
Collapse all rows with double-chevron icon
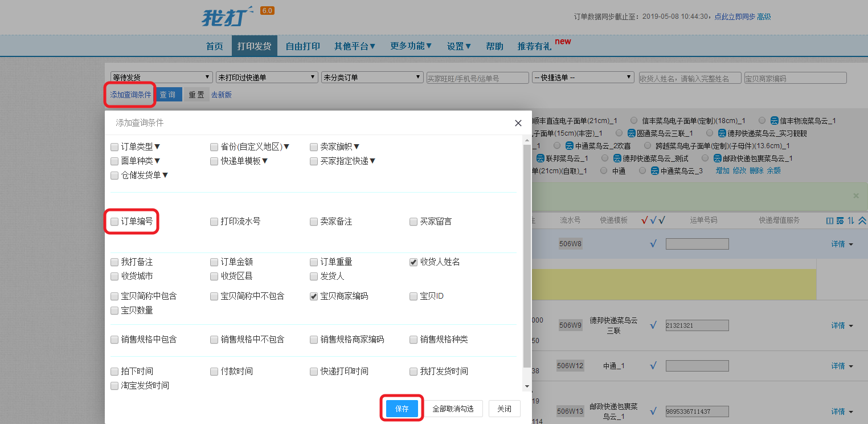(862, 221)
